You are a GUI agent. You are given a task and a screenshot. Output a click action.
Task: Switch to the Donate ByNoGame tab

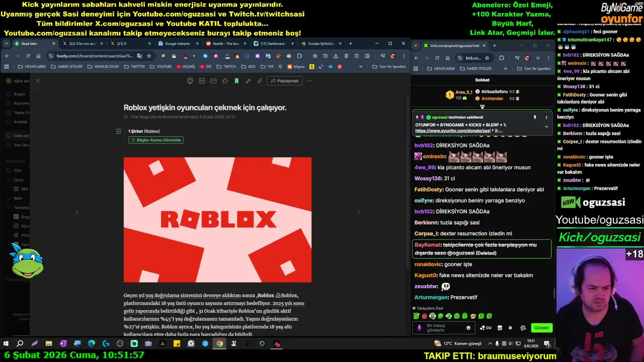coord(320,44)
